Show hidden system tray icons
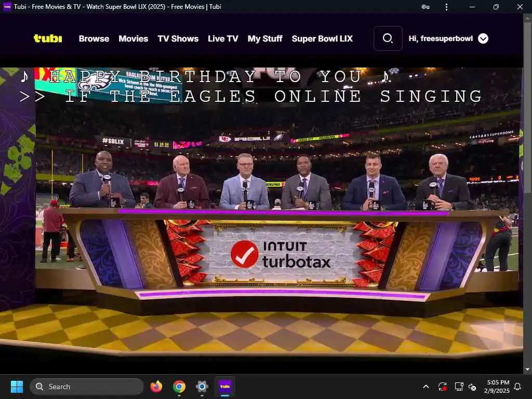The height and width of the screenshot is (399, 532). pyautogui.click(x=426, y=387)
